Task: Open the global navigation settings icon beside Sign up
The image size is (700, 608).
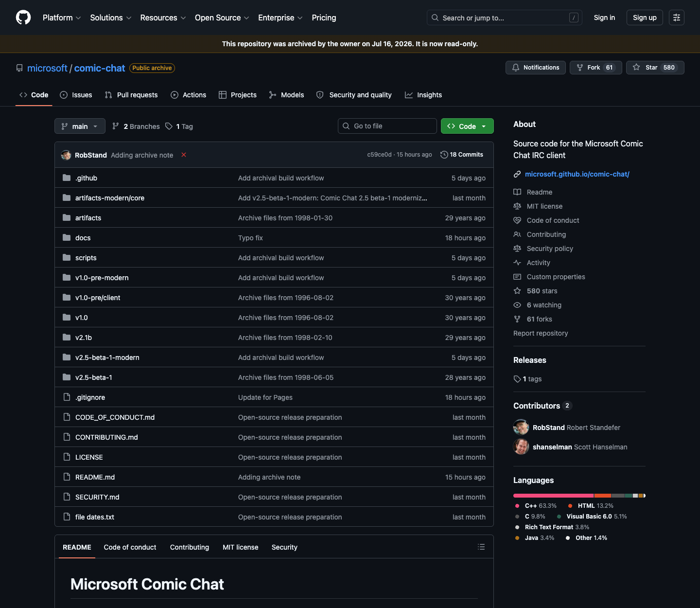Action: pos(677,18)
